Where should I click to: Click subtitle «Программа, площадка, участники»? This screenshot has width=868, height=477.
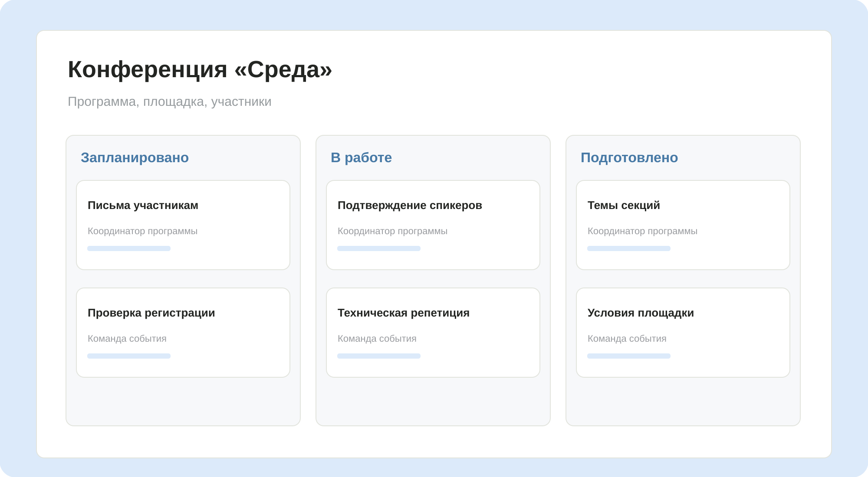(x=170, y=101)
